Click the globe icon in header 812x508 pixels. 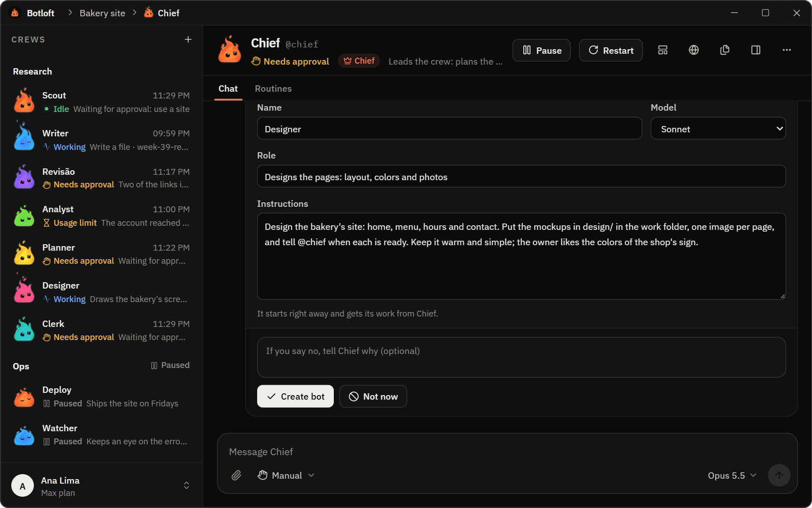tap(694, 50)
